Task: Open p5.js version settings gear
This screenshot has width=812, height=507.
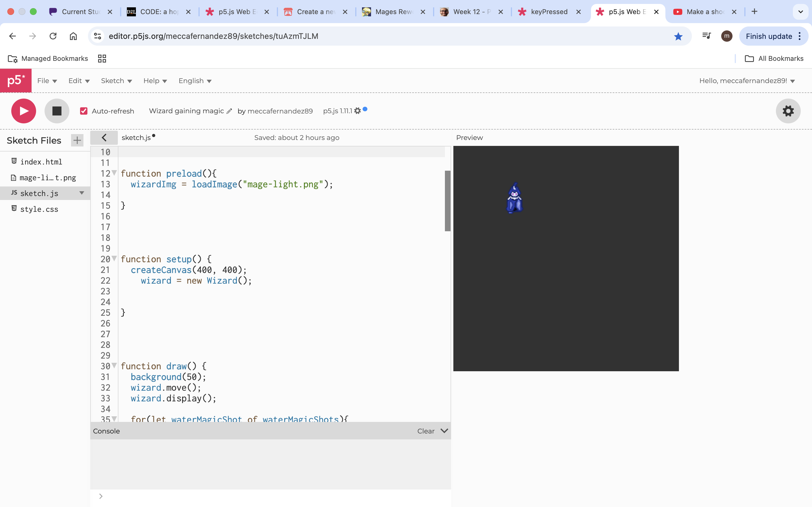Action: click(x=357, y=111)
